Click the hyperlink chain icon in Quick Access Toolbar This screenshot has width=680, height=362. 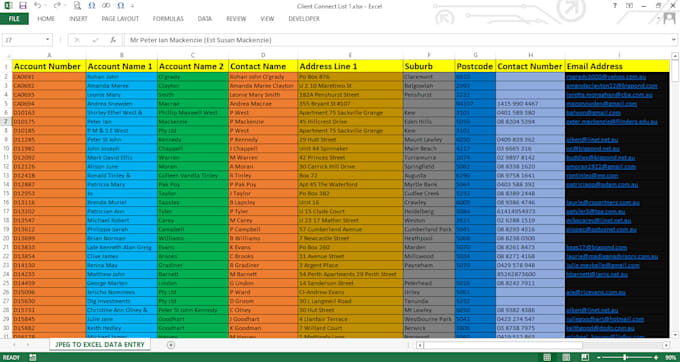106,6
